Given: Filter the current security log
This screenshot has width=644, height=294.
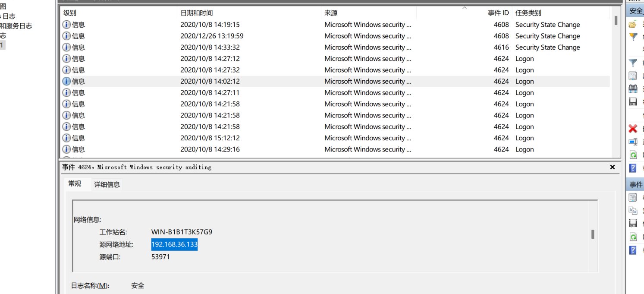Looking at the screenshot, I should coord(632,62).
